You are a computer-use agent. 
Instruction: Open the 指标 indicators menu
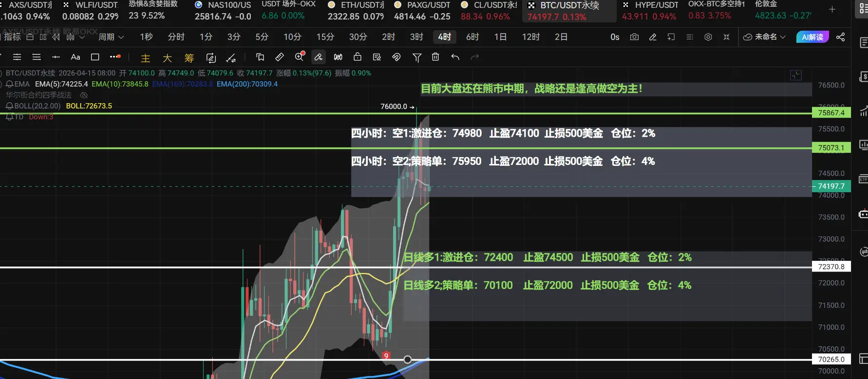(12, 37)
